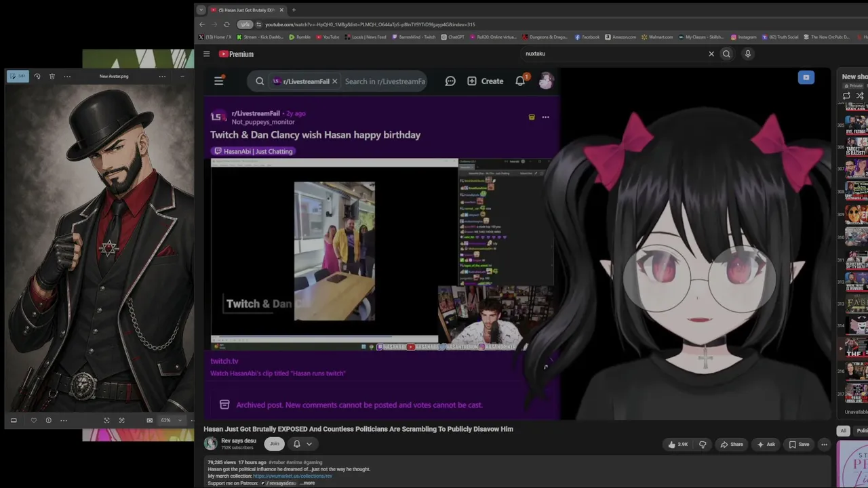Open the Reddit post three-dot menu
The image size is (868, 488).
pyautogui.click(x=545, y=117)
